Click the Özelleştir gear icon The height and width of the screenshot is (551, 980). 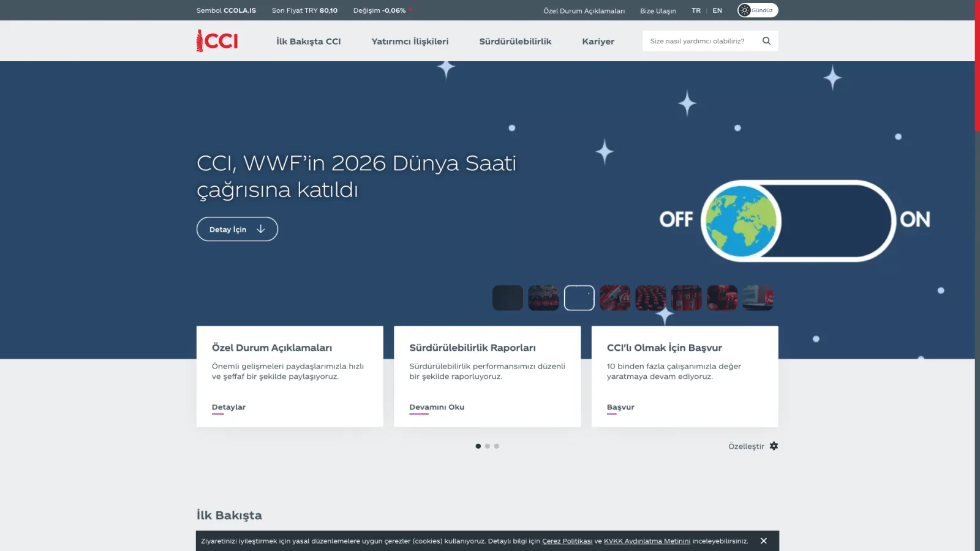click(774, 446)
